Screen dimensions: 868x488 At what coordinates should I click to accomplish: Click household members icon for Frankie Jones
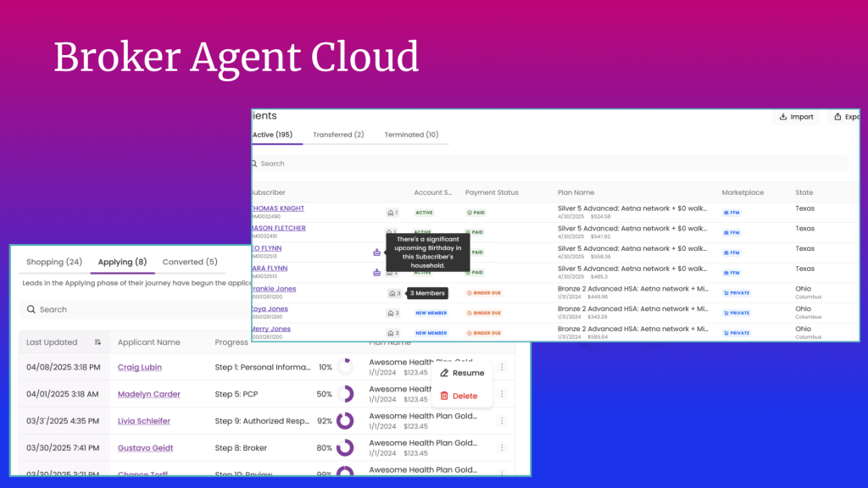pyautogui.click(x=393, y=294)
